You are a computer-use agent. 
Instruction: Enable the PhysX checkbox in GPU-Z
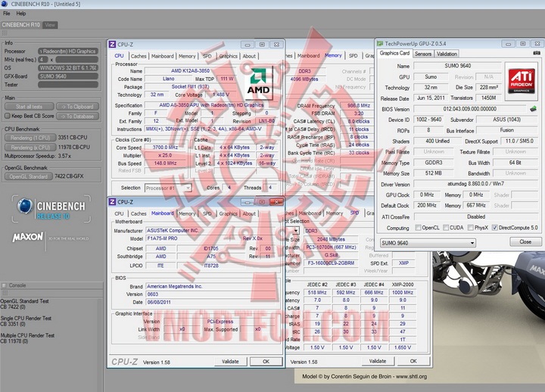[x=470, y=228]
